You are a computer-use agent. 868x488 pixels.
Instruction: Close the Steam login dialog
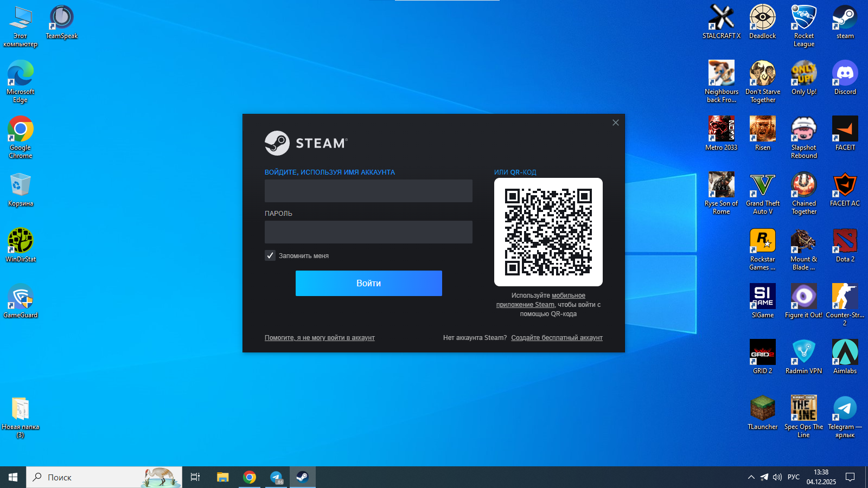616,123
